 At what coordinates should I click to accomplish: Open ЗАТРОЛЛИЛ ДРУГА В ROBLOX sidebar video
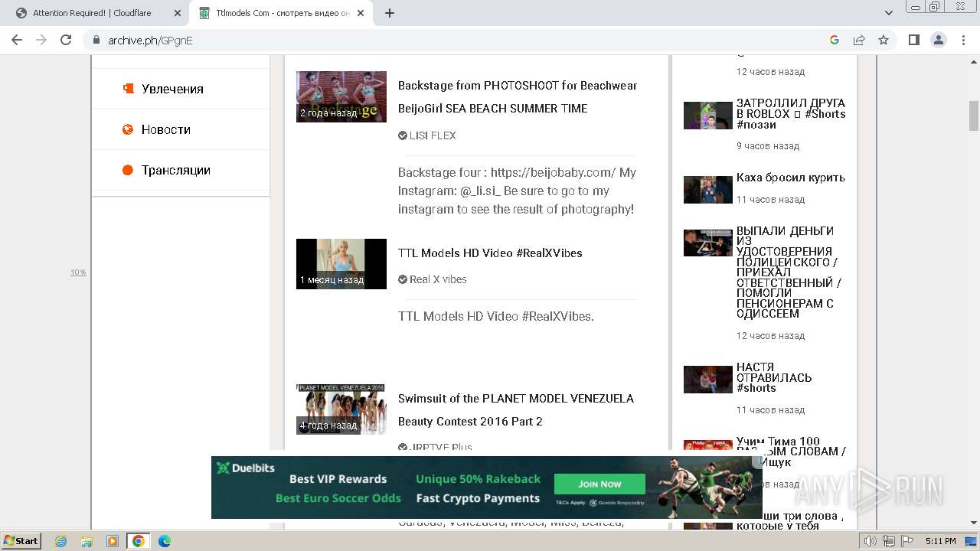pyautogui.click(x=791, y=114)
